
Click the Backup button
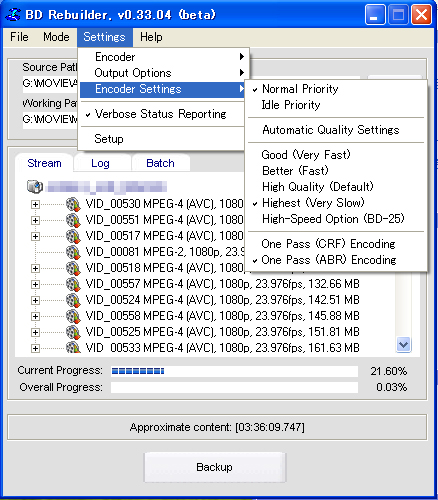215,467
